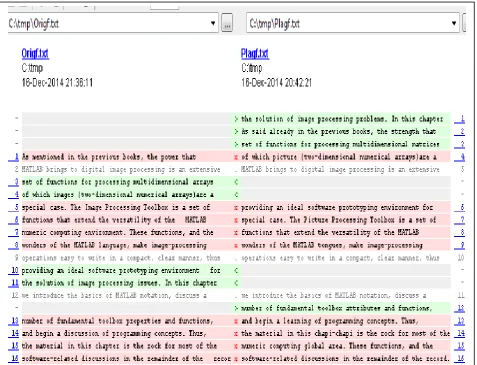Select right line number 4 link
This screenshot has height=365, width=477.
tap(462, 157)
